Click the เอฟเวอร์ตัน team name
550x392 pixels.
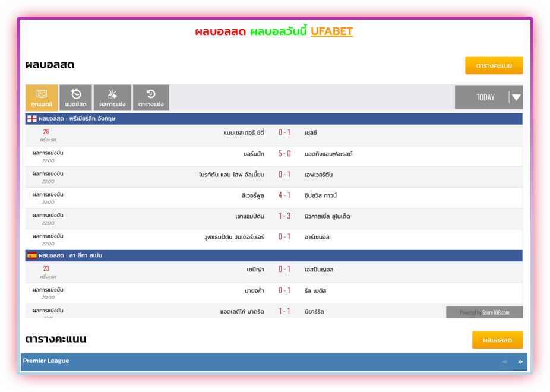(318, 174)
